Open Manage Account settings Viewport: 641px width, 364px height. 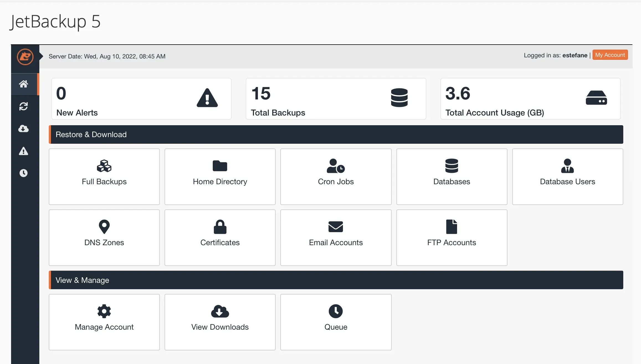point(104,322)
